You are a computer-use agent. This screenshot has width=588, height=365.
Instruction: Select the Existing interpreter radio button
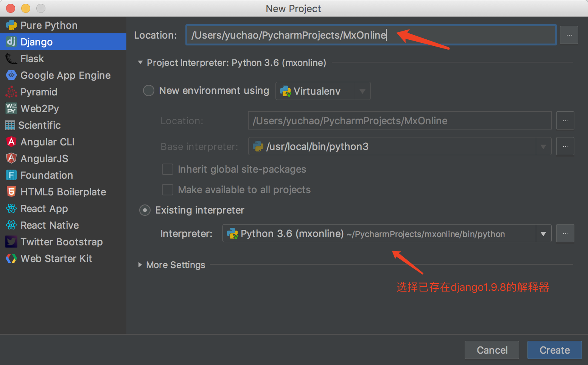tap(145, 210)
